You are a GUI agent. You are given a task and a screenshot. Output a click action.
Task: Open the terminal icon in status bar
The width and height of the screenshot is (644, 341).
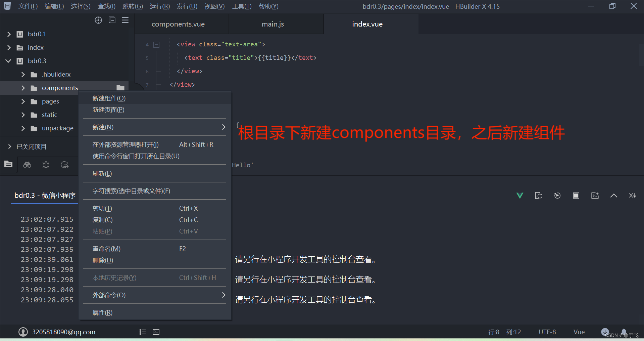[156, 332]
